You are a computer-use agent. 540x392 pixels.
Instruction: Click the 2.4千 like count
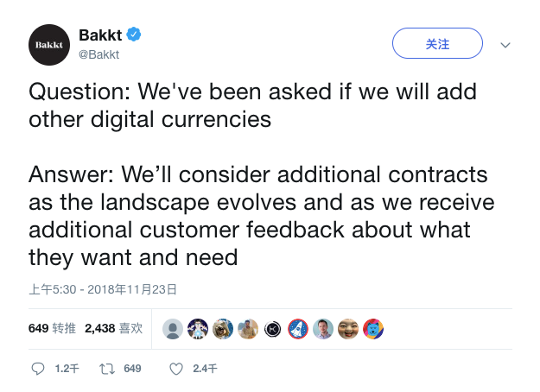click(205, 369)
